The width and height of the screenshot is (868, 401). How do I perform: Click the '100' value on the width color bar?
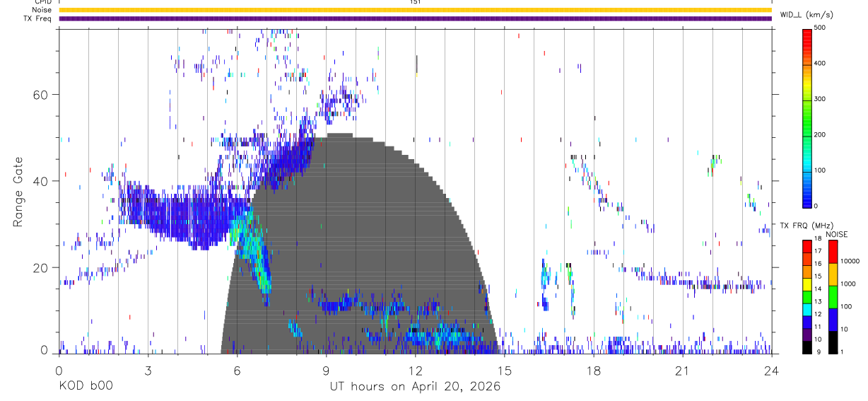[820, 170]
